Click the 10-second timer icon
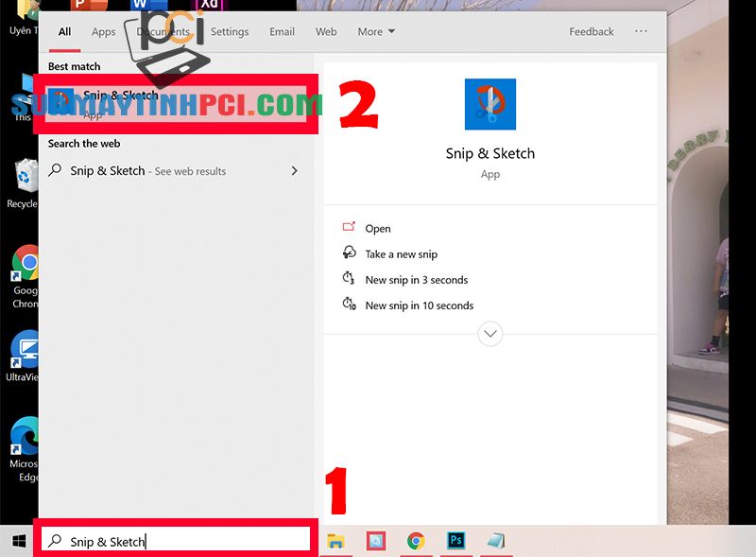The image size is (756, 557). pyautogui.click(x=349, y=304)
